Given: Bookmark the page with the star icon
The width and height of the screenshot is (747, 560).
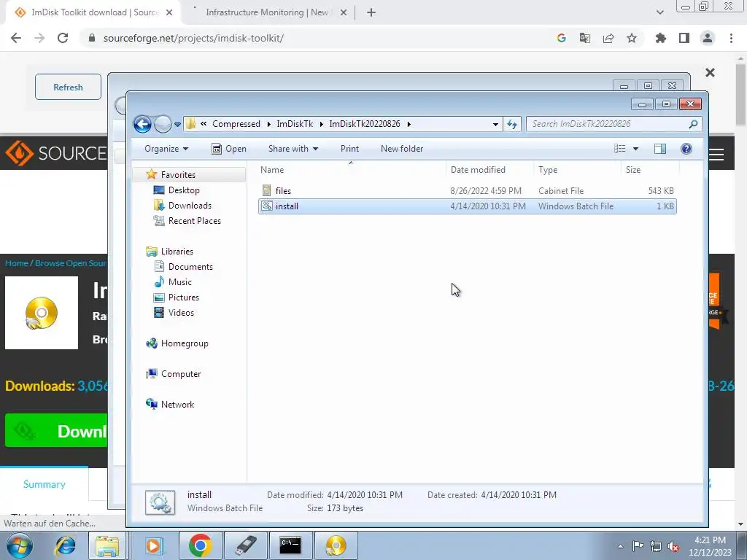Looking at the screenshot, I should (x=632, y=38).
